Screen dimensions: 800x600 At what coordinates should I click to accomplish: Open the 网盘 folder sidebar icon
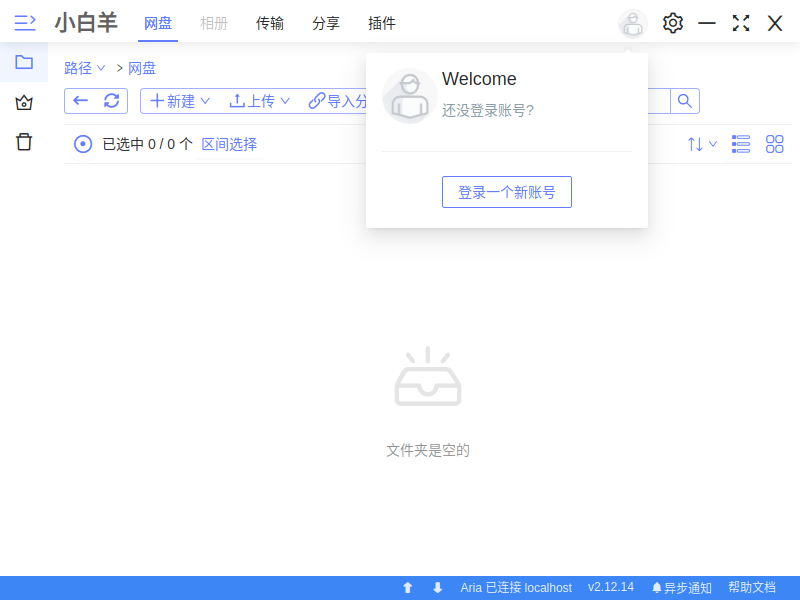coord(23,61)
